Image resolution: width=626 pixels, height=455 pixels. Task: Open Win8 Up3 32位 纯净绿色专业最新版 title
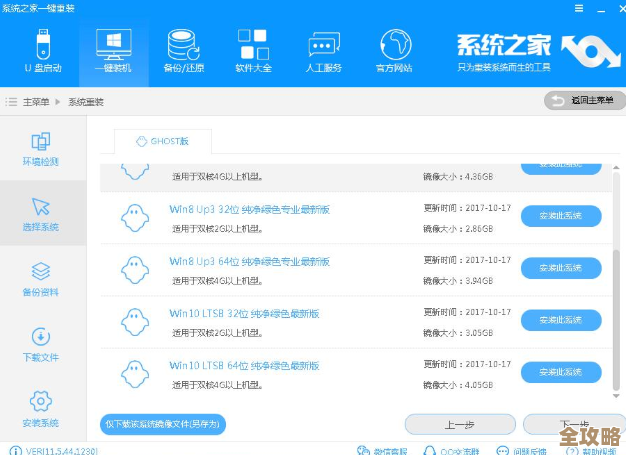click(x=250, y=210)
